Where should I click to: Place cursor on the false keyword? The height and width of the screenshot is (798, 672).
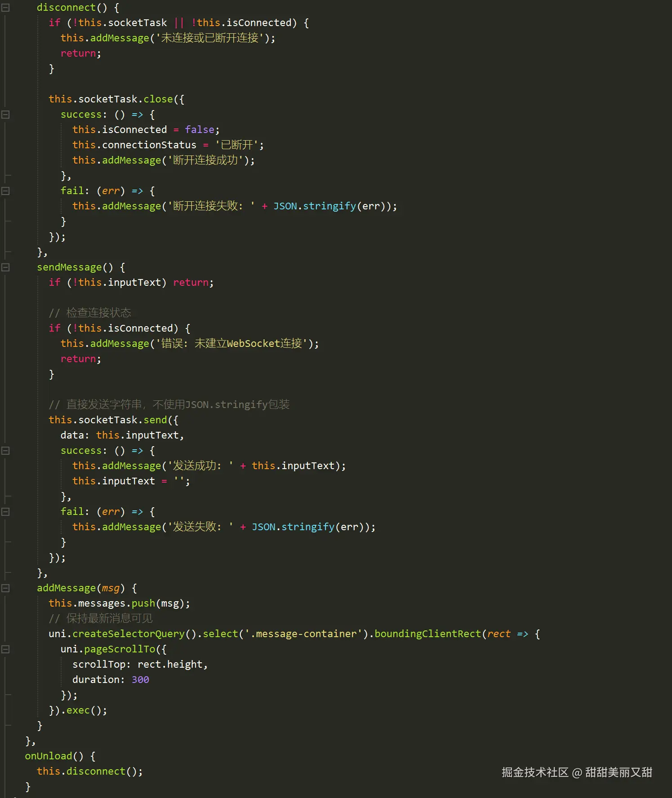point(200,130)
